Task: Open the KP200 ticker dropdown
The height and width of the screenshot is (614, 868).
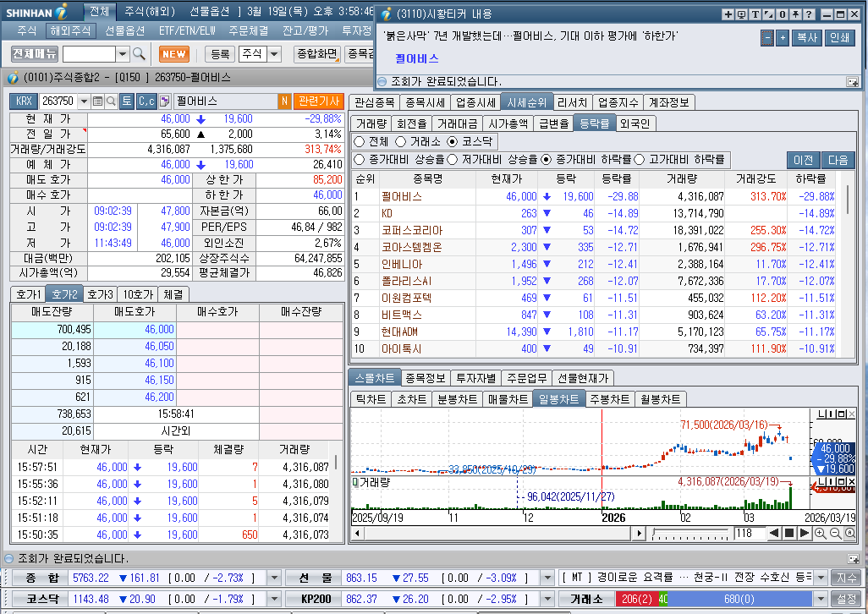Action: tap(547, 599)
